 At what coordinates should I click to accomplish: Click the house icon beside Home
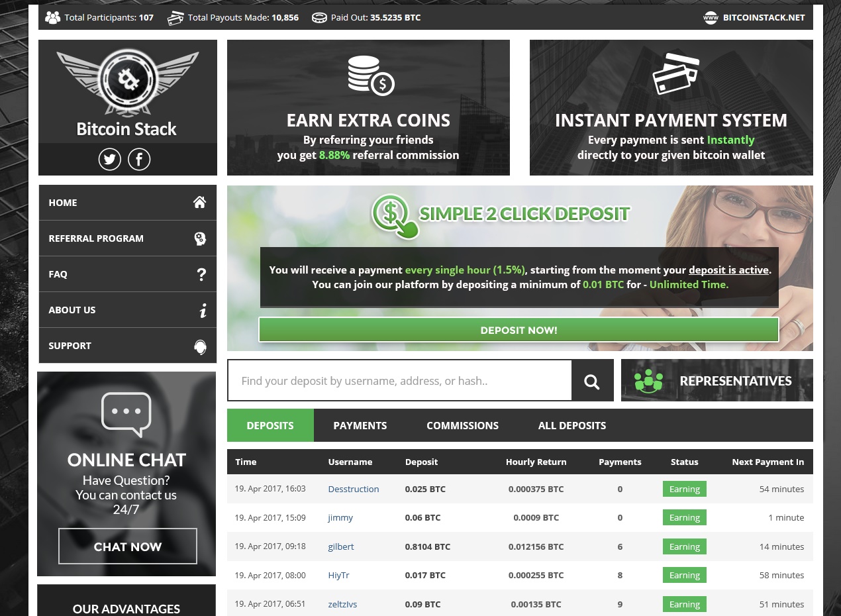point(199,203)
